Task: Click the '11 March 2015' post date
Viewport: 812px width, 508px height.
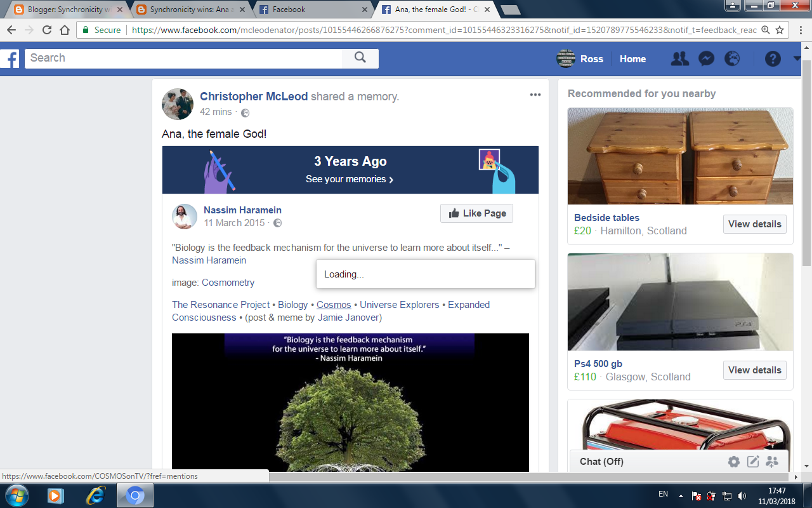Action: [234, 223]
